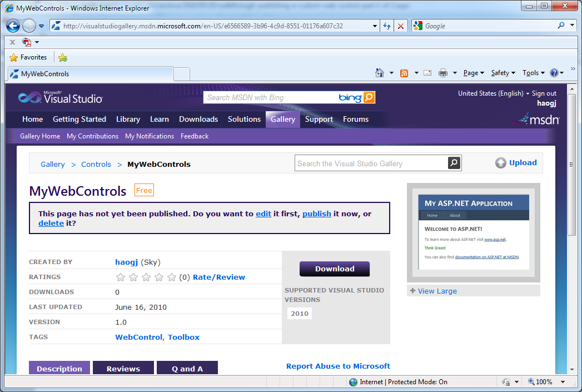
Task: Expand the address bar history dropdown
Action: (375, 26)
